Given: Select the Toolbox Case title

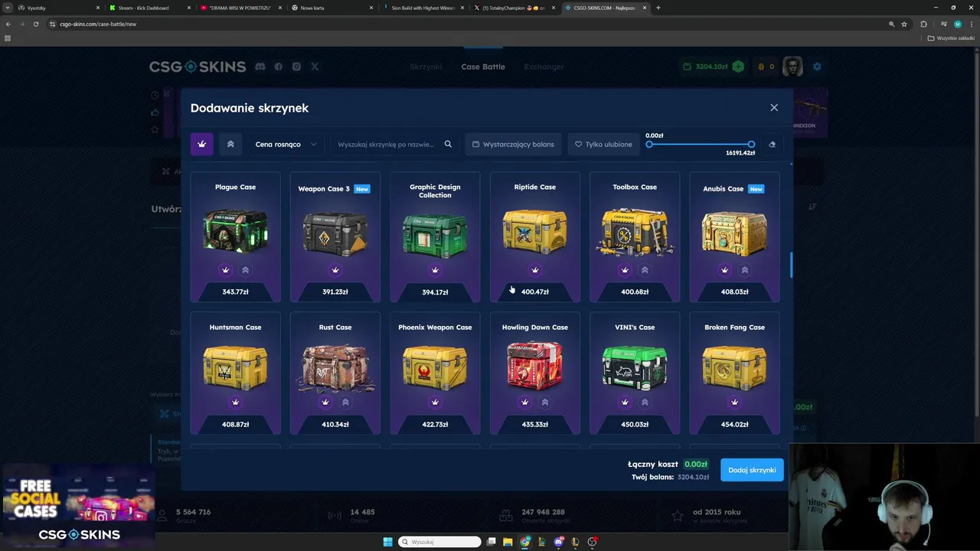Looking at the screenshot, I should coord(635,187).
